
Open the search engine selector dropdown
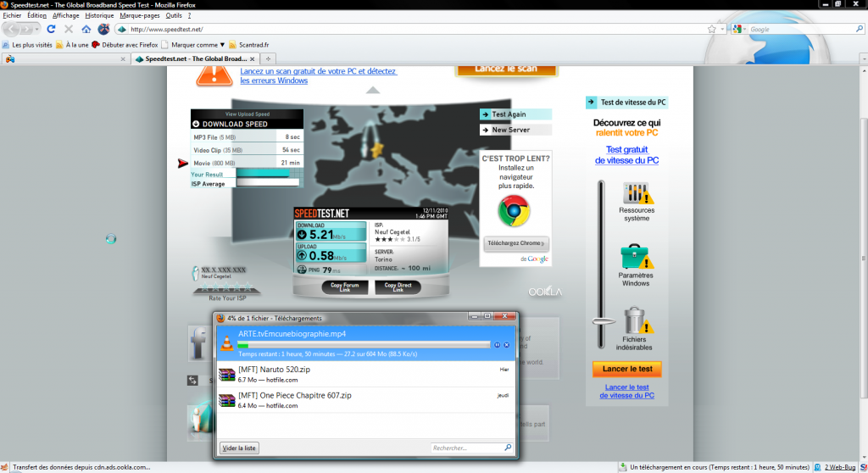[x=744, y=30]
